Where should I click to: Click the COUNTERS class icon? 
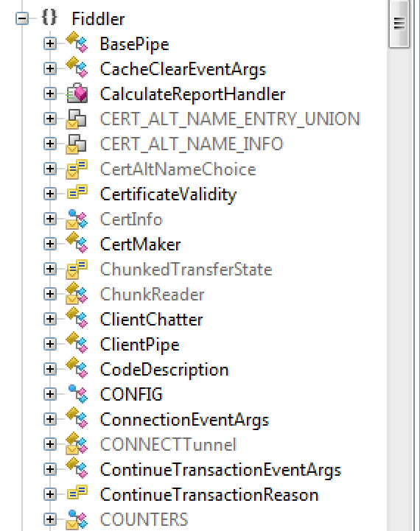(x=77, y=519)
